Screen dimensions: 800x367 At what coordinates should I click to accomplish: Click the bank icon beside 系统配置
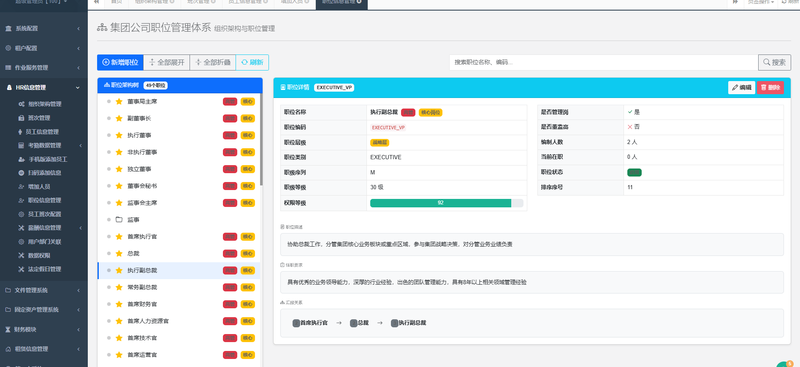(8, 29)
